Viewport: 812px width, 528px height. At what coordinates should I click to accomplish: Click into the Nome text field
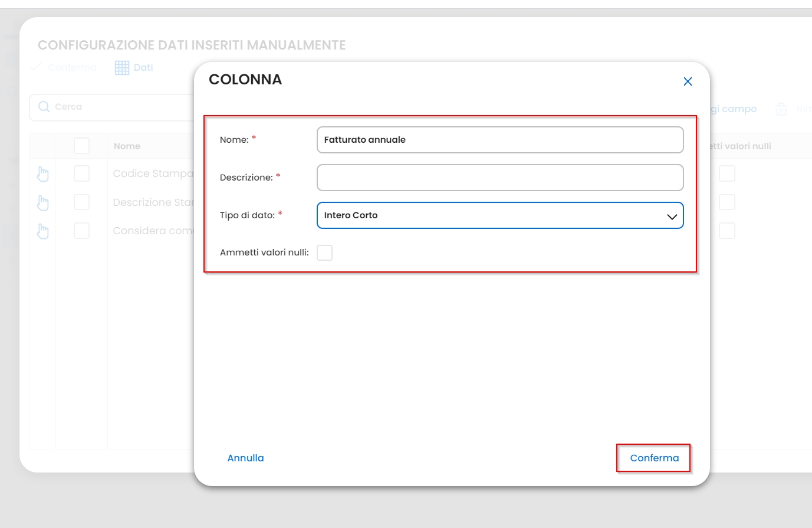tap(500, 140)
